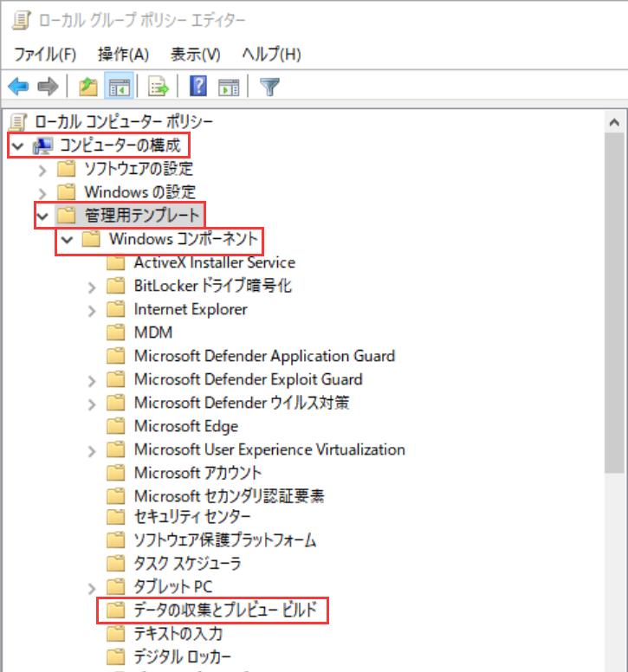Expand the BitLocker ドライブ暗号化 folder arrow
The width and height of the screenshot is (628, 672).
point(93,287)
